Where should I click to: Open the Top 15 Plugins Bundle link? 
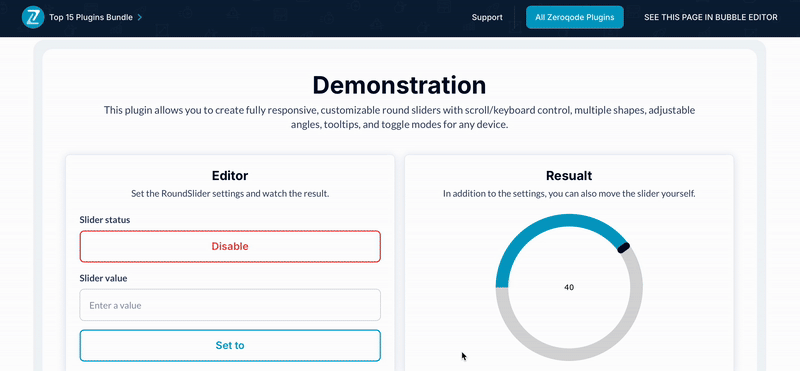tap(91, 17)
